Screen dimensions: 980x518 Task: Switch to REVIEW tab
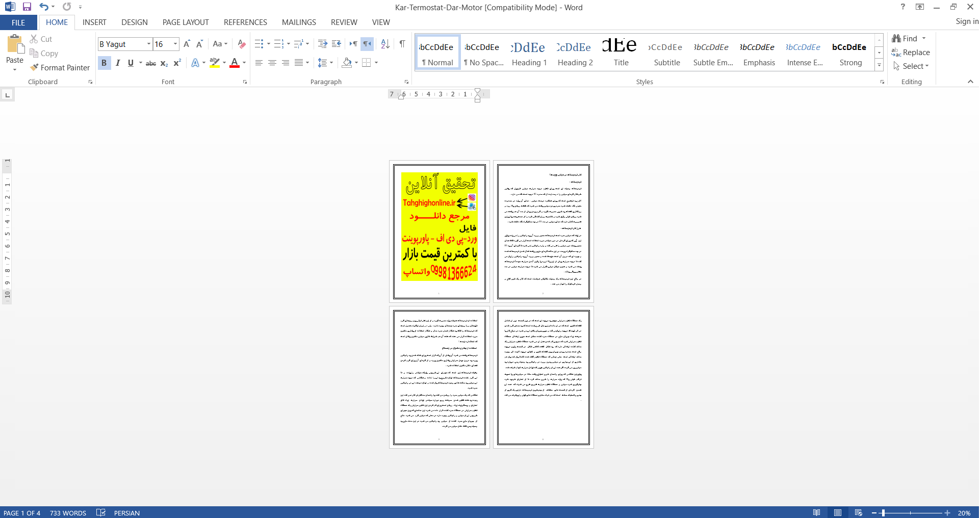coord(344,22)
